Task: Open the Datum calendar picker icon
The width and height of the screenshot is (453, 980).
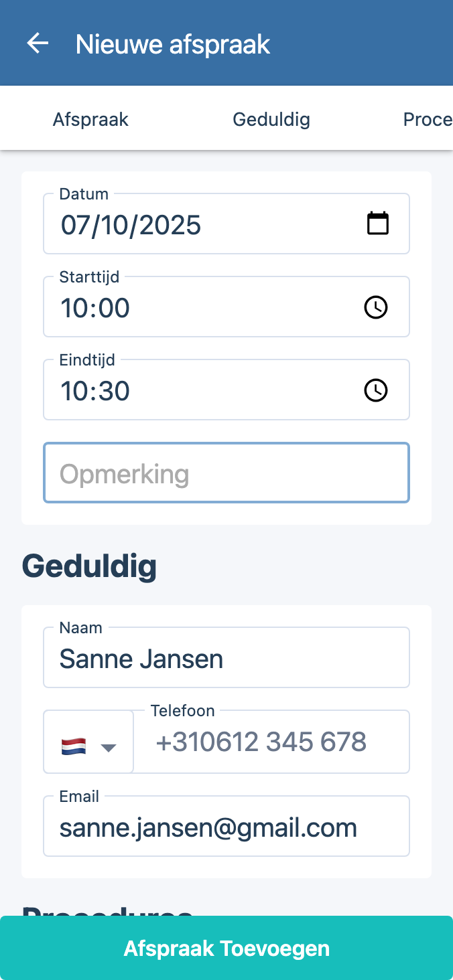Action: 378,224
